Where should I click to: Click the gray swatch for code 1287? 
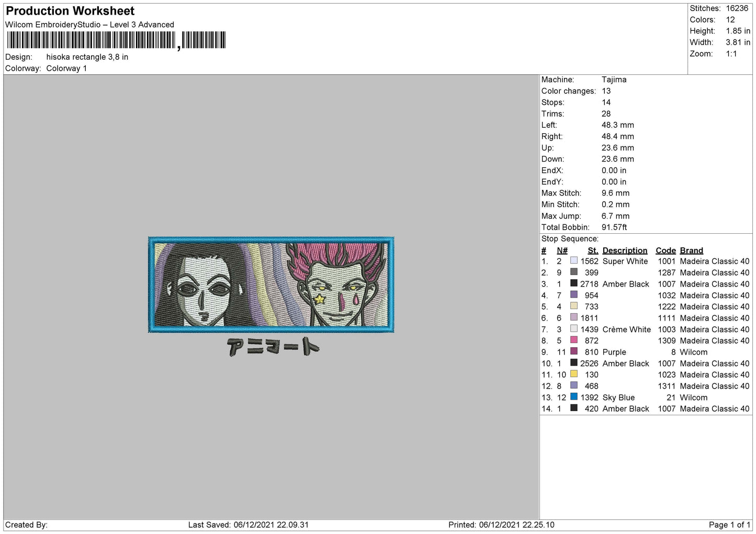tap(574, 272)
